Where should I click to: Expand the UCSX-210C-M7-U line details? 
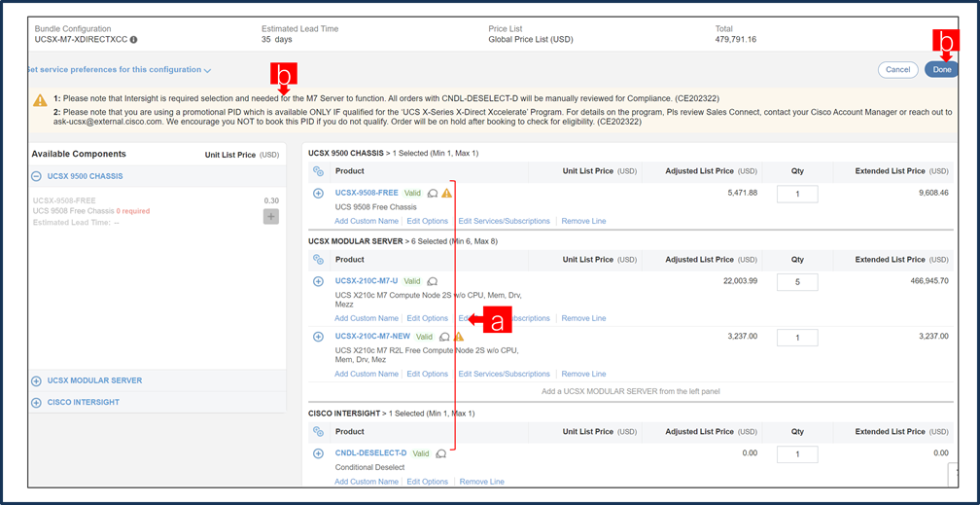tap(318, 281)
